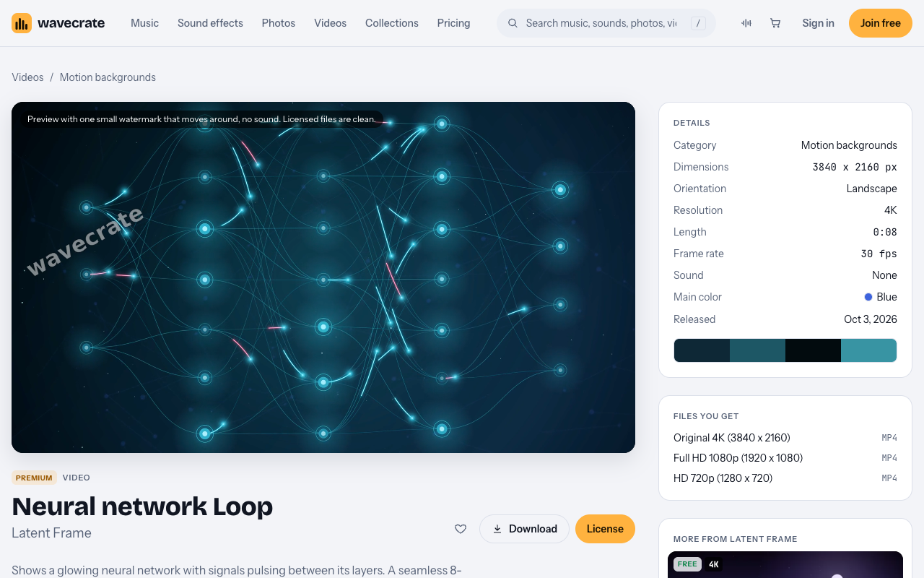Select the second dark teal palette swatch

757,350
